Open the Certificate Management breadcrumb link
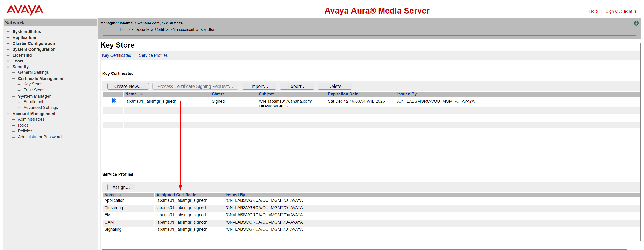The width and height of the screenshot is (644, 250). pyautogui.click(x=175, y=29)
